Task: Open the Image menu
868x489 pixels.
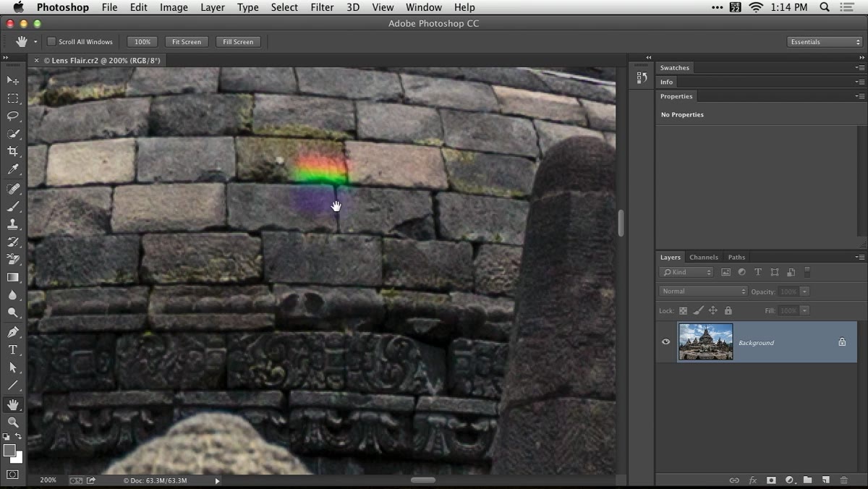Action: pyautogui.click(x=174, y=7)
